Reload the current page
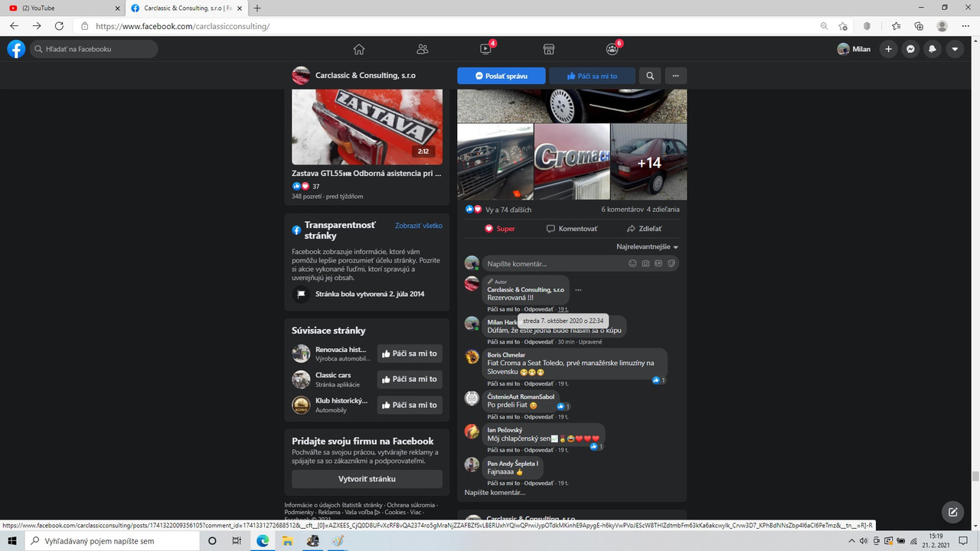Image resolution: width=980 pixels, height=551 pixels. coord(59,26)
